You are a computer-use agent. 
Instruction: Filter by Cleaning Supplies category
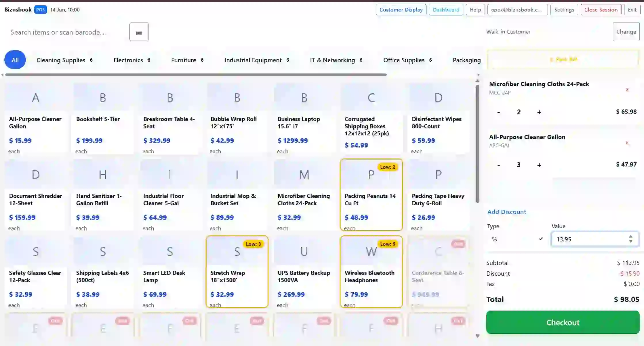(64, 60)
